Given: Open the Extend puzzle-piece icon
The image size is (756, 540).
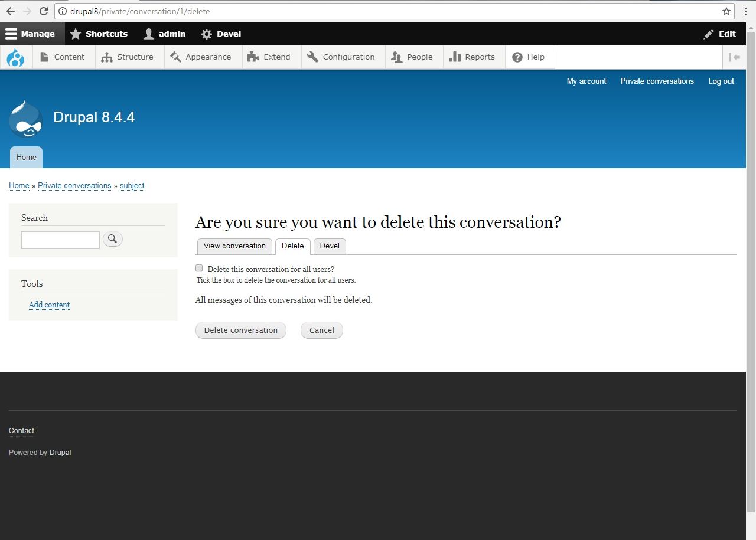Looking at the screenshot, I should click(253, 57).
